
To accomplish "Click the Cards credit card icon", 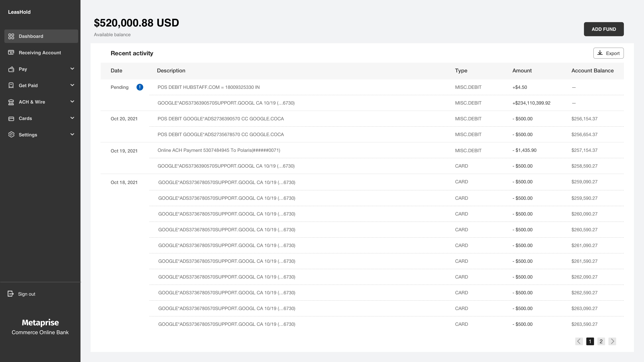I will [11, 118].
